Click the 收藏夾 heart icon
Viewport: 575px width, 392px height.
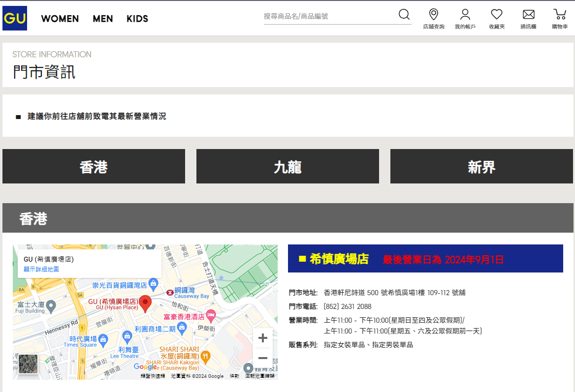(497, 14)
